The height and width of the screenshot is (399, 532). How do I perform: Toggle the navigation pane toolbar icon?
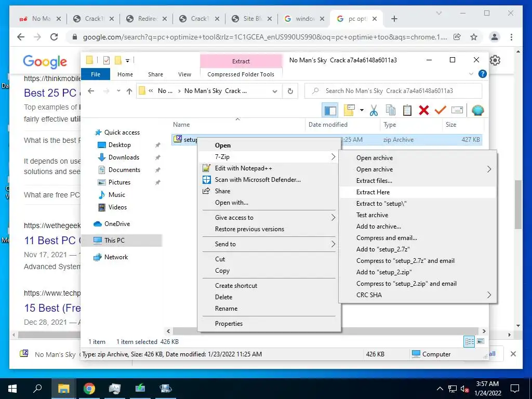click(x=330, y=110)
